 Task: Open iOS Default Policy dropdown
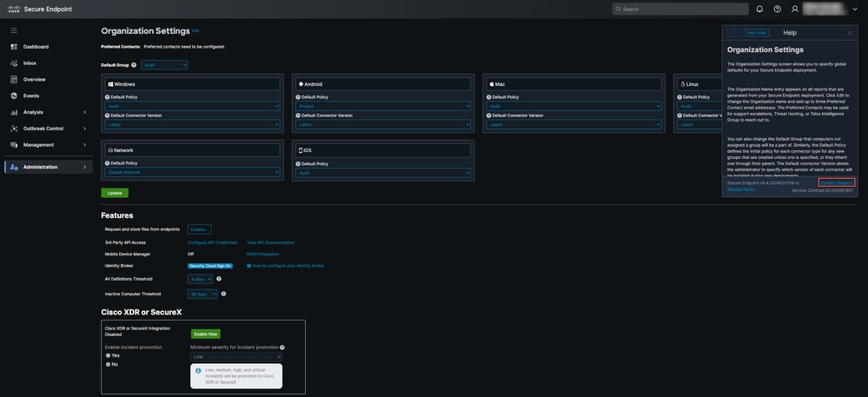[x=383, y=172]
